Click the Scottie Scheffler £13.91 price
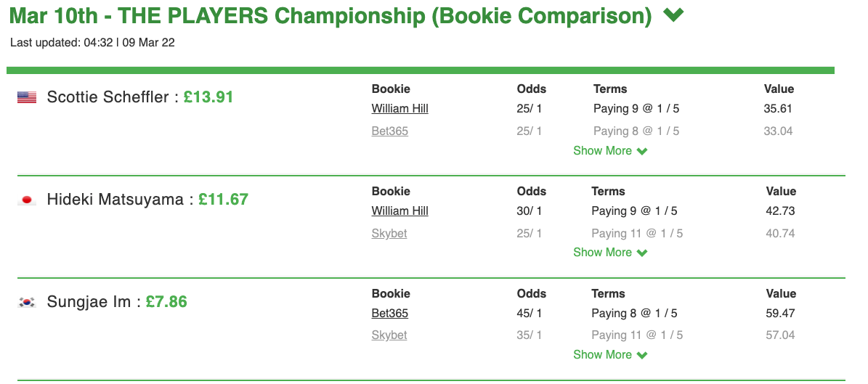868x384 pixels. click(x=208, y=97)
